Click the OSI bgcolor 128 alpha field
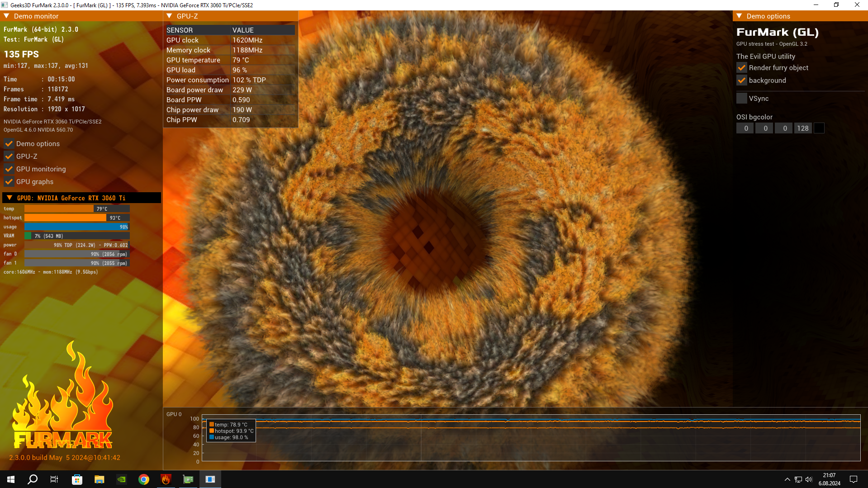868x488 pixels. 803,128
